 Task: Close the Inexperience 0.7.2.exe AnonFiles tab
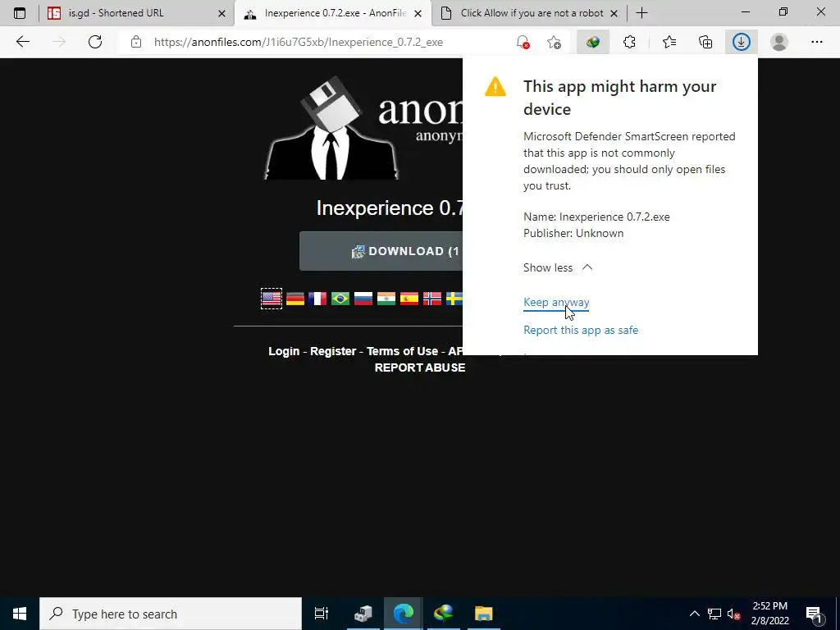tap(418, 13)
